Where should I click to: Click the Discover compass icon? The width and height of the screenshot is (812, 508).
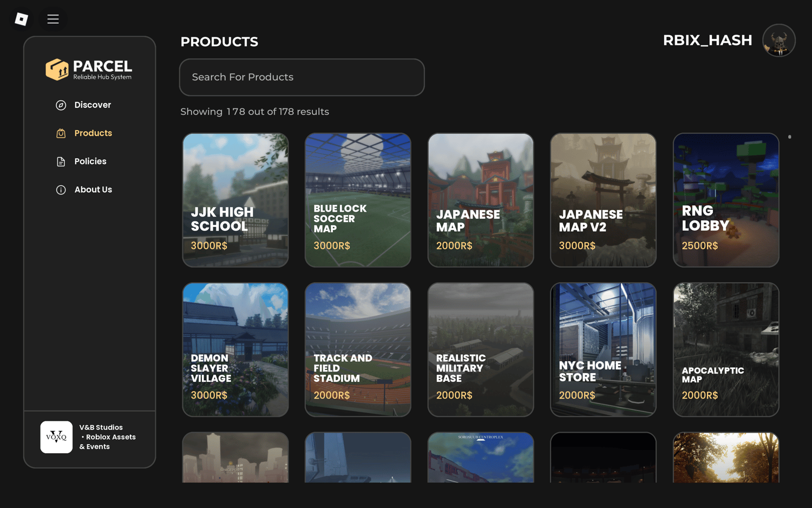point(61,105)
